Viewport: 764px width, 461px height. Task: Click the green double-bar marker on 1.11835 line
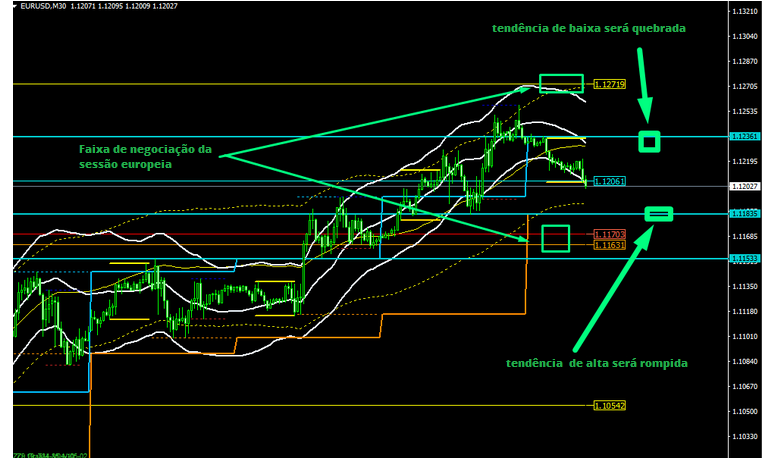click(x=658, y=214)
